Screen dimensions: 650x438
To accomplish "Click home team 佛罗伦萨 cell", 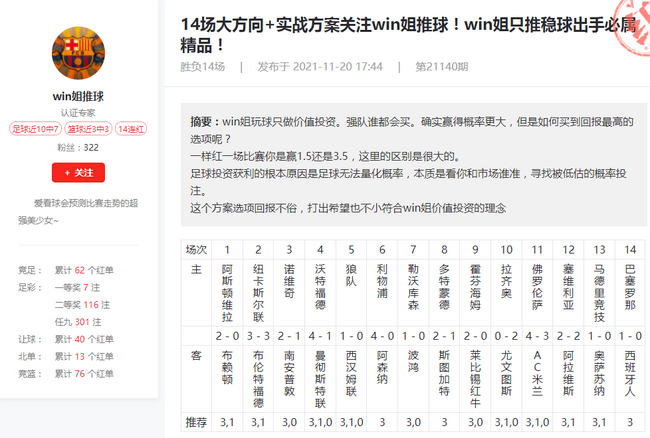I will (537, 293).
